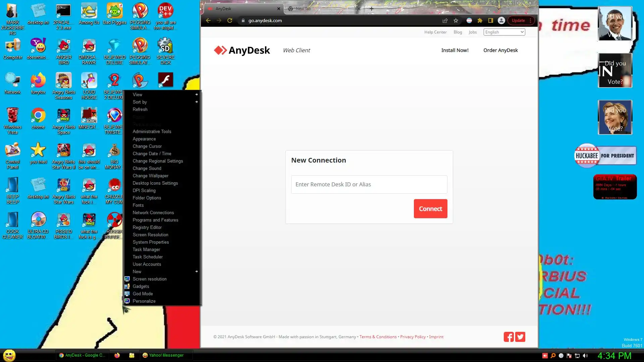Switch to the New Tab browser tab
Screen dimensions: 644x362
[x=319, y=9]
